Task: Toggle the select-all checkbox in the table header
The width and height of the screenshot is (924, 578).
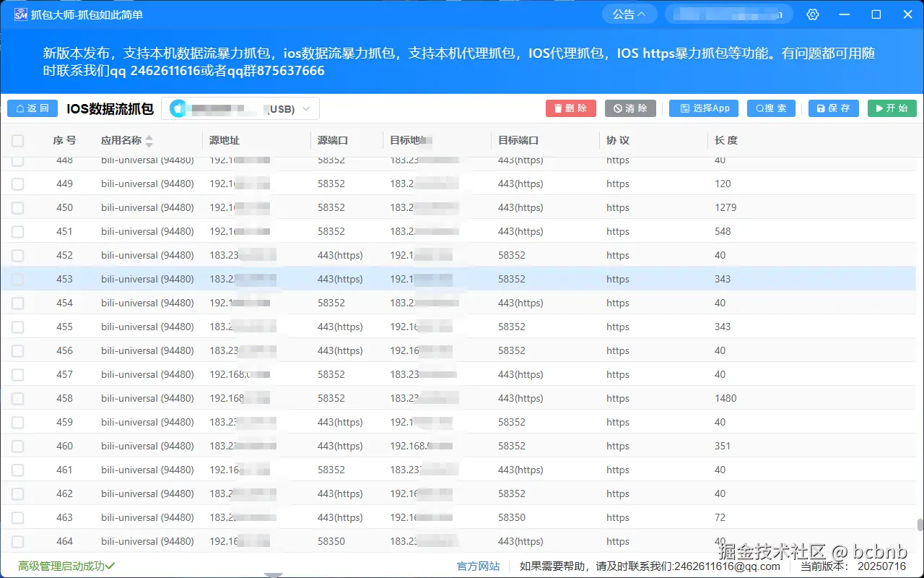Action: click(17, 140)
